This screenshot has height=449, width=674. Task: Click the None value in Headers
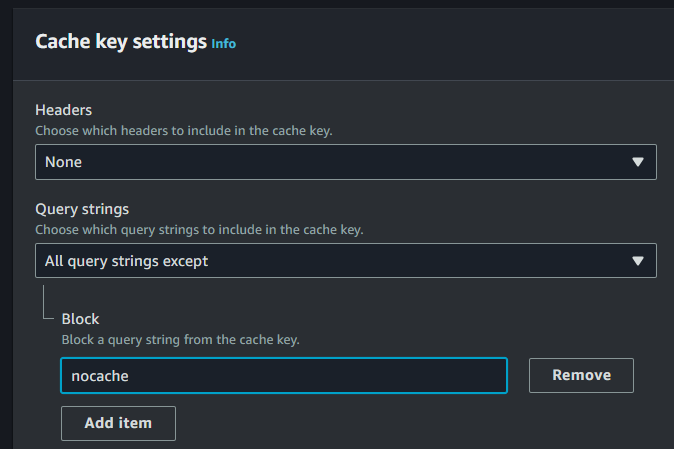(x=64, y=162)
